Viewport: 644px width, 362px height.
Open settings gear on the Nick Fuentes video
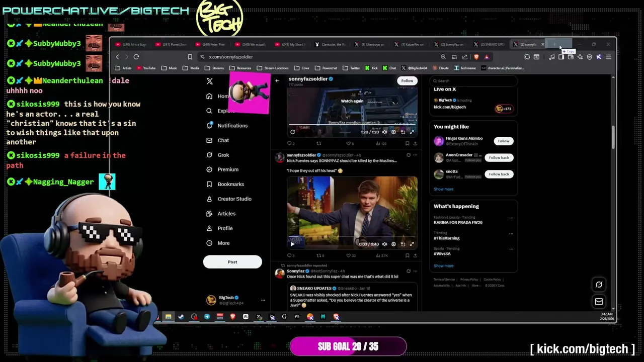(393, 244)
